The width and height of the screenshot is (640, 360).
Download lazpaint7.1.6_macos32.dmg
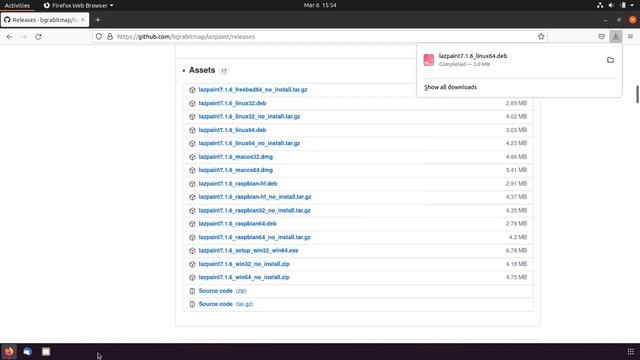[236, 157]
